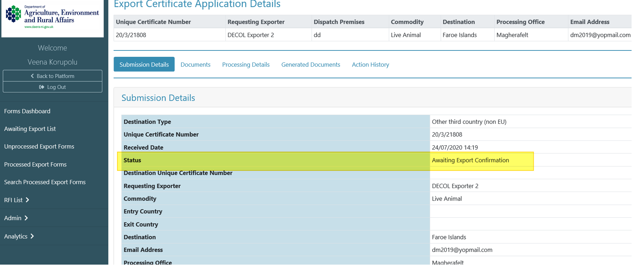Click Faroe Islands value in Destination row
This screenshot has width=644, height=268.
pos(449,237)
